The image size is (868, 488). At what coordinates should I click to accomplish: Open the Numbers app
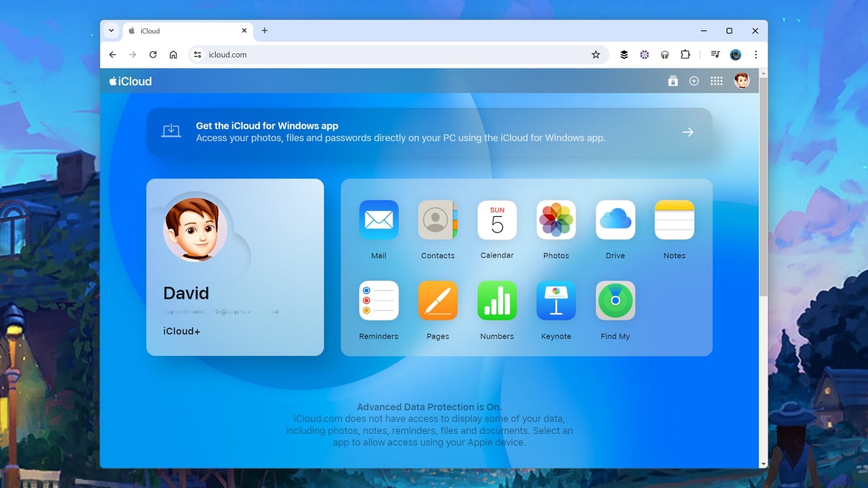pyautogui.click(x=497, y=300)
